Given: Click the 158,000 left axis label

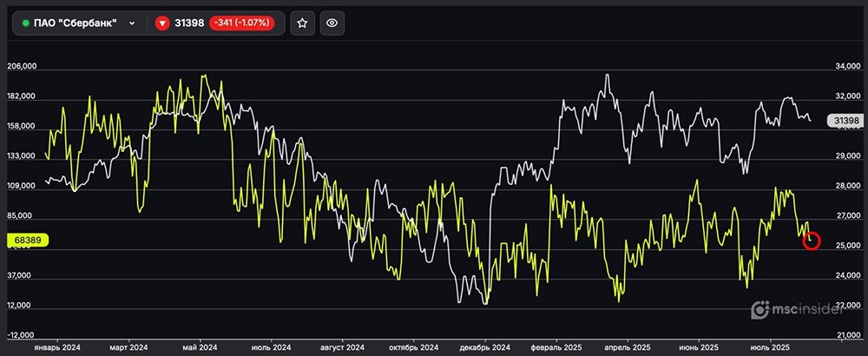Looking at the screenshot, I should [x=22, y=126].
